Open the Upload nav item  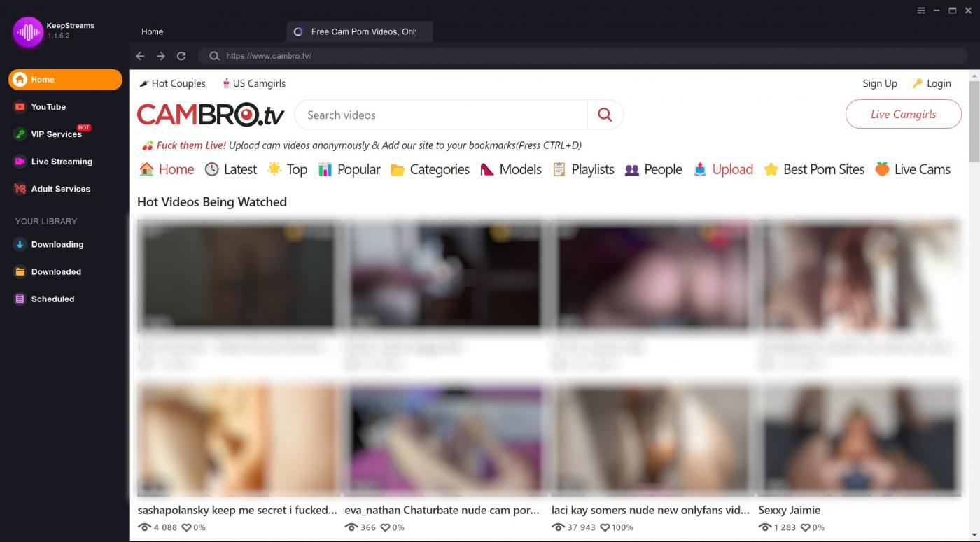(x=723, y=169)
